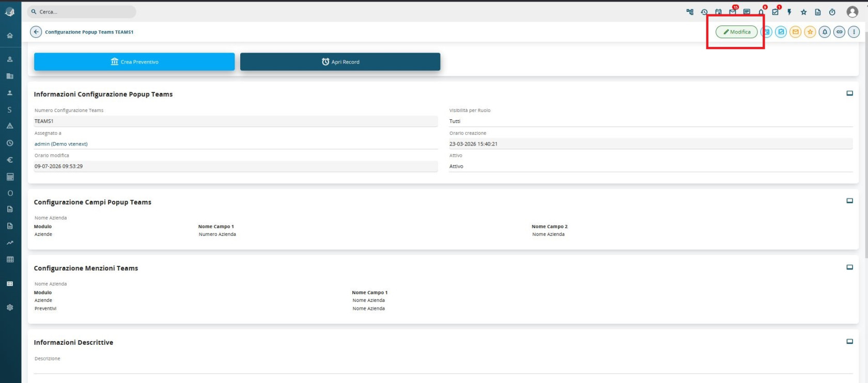Click the Configurazione Popup Teams TEAMS1 breadcrumb
Image resolution: width=868 pixels, height=383 pixels.
[x=89, y=32]
